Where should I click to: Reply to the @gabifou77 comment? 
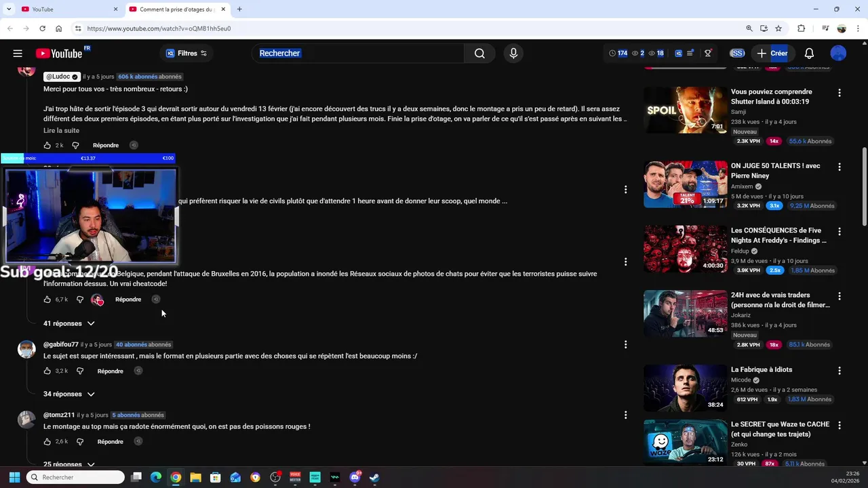point(110,371)
